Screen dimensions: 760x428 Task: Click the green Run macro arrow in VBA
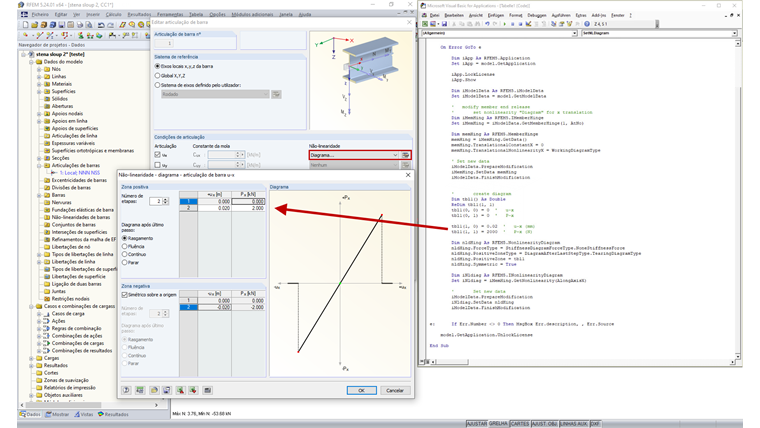[x=505, y=24]
